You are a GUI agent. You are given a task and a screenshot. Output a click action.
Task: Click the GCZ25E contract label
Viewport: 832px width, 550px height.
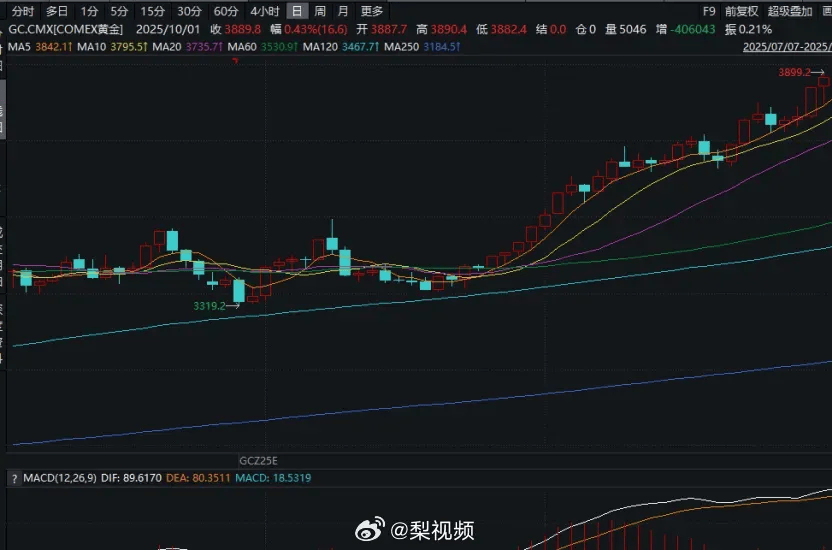click(x=258, y=460)
